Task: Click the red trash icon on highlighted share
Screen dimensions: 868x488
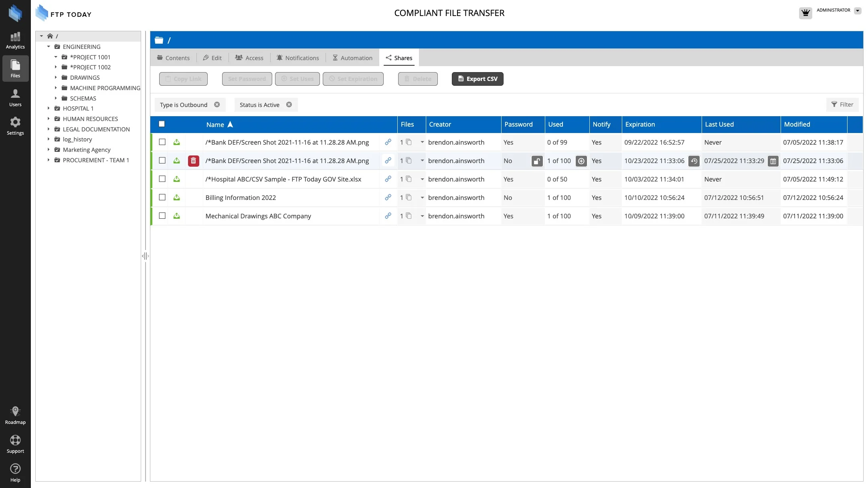Action: tap(193, 161)
